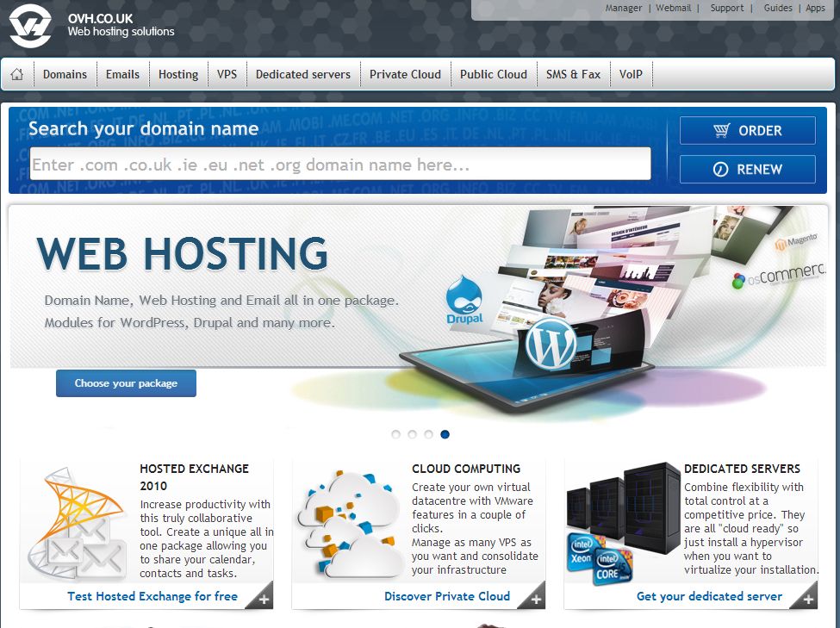The width and height of the screenshot is (840, 628).
Task: Click plus icon on Cloud Computing card
Action: point(536,600)
